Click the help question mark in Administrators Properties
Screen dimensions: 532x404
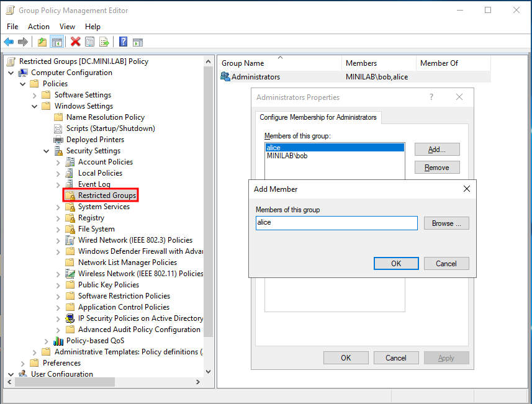coord(431,97)
